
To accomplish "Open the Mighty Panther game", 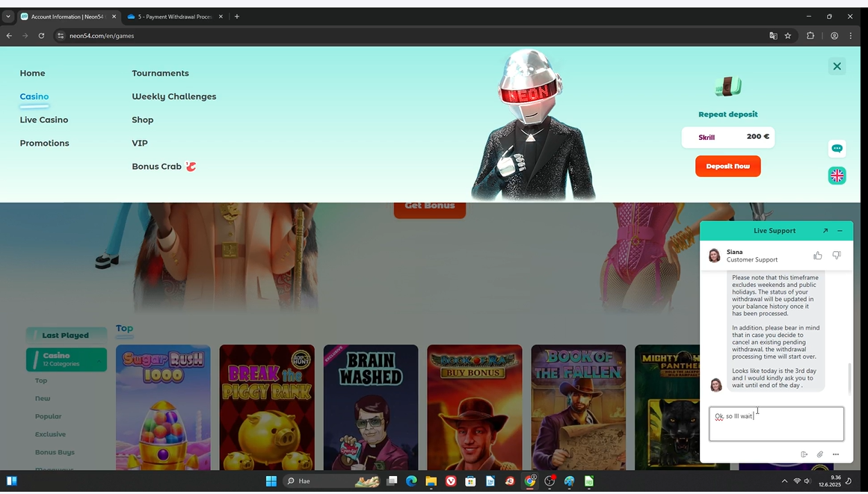I will tap(667, 407).
